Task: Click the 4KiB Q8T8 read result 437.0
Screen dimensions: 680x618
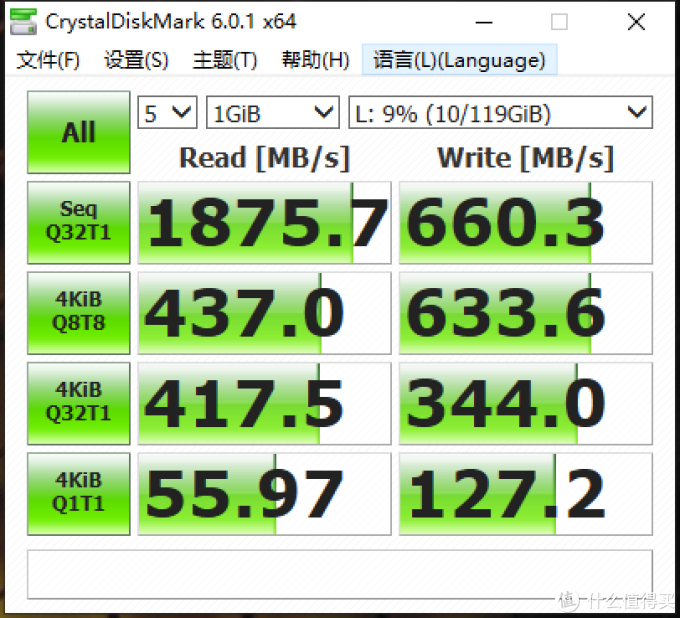Action: (265, 313)
